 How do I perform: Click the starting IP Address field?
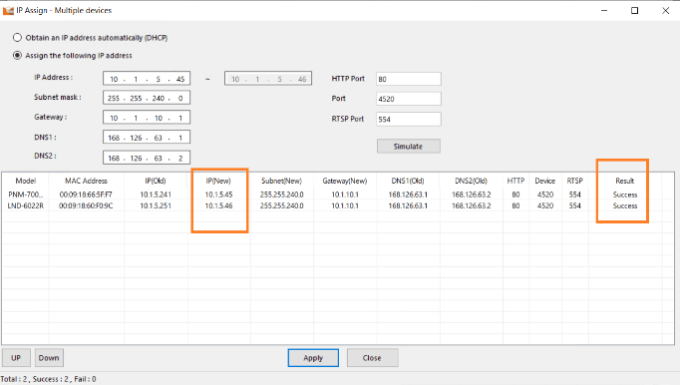pyautogui.click(x=147, y=79)
